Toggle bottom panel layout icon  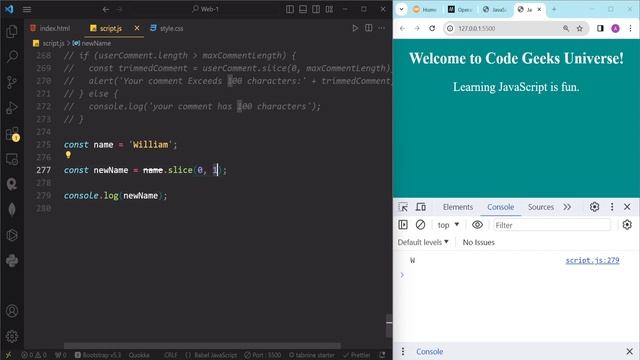tap(303, 9)
